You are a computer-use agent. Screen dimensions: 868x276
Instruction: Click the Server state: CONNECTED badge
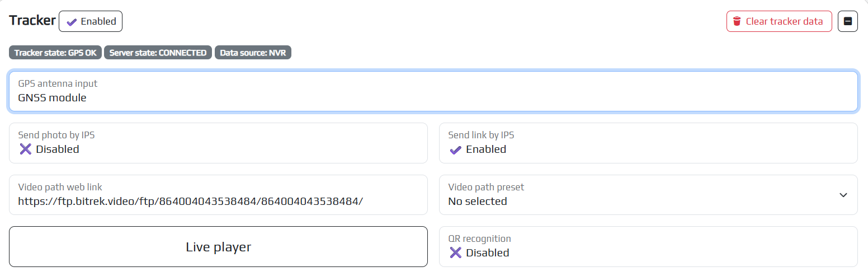(158, 53)
